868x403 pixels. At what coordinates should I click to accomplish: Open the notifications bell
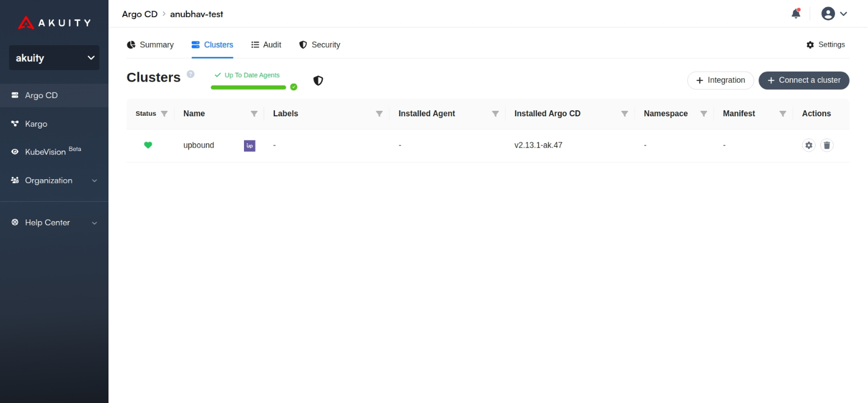click(796, 14)
